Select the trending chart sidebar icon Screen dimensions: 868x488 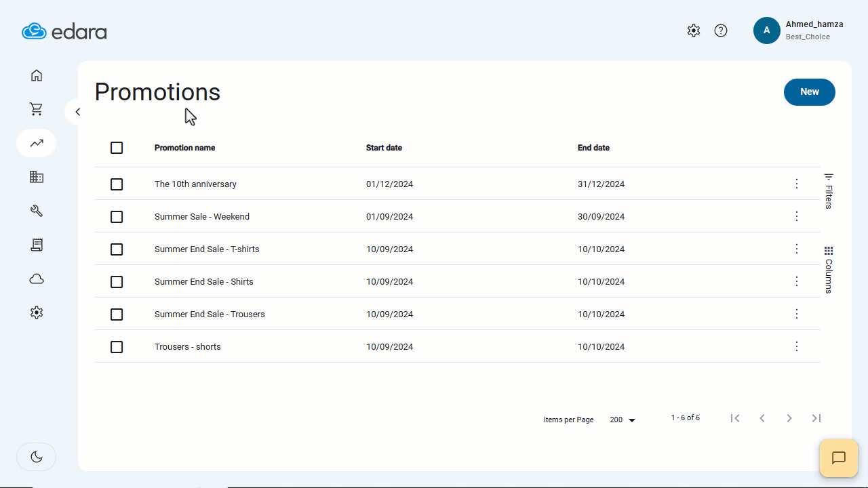tap(37, 143)
